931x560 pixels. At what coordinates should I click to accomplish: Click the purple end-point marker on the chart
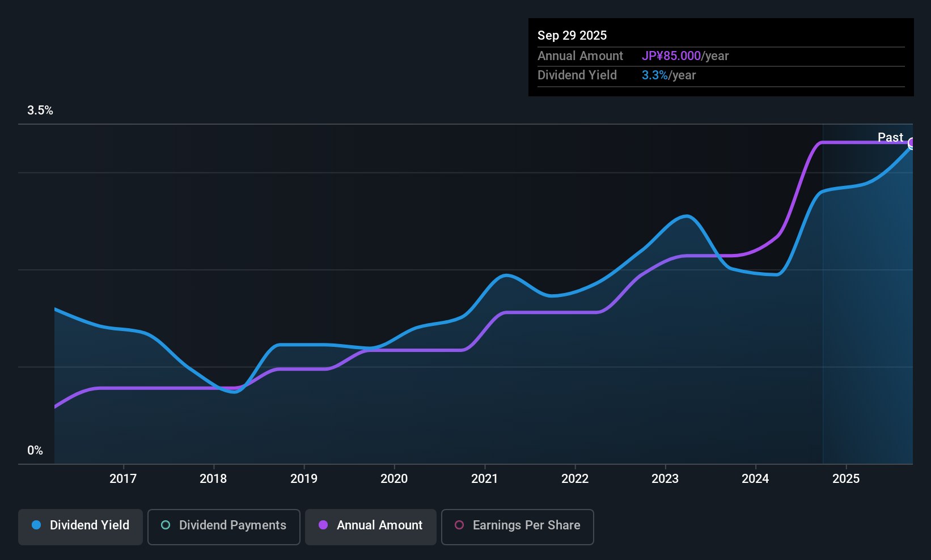coord(912,143)
